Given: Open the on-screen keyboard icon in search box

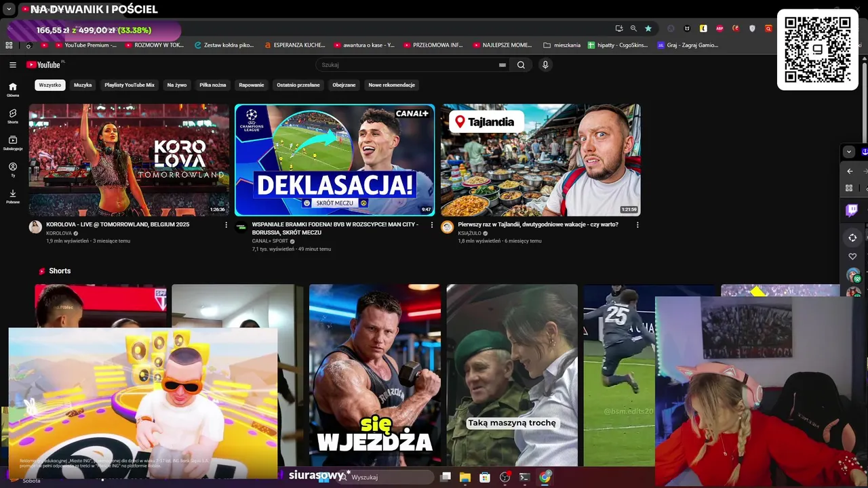Looking at the screenshot, I should pos(502,65).
